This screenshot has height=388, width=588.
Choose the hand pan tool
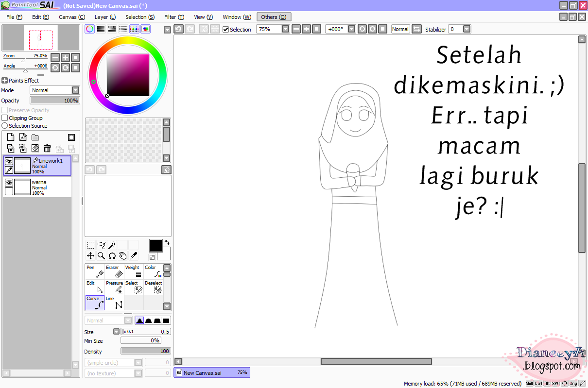click(x=123, y=255)
